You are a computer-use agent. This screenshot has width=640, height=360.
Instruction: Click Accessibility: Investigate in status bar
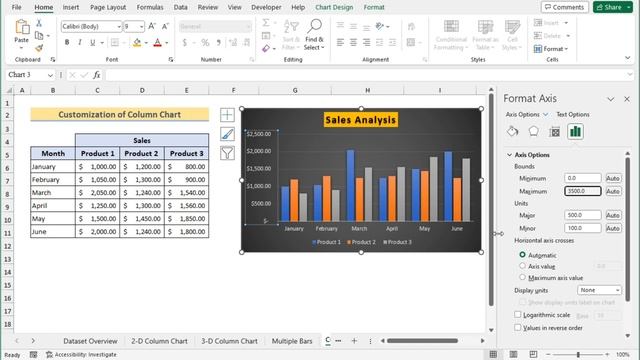82,355
